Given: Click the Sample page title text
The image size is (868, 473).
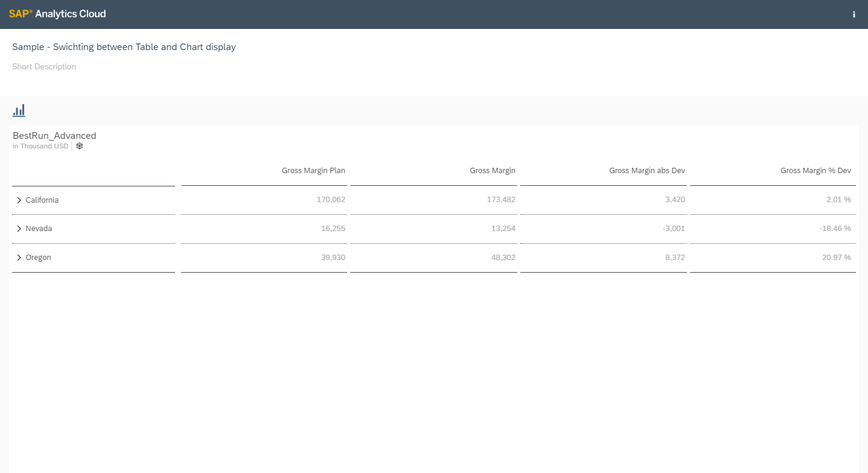Looking at the screenshot, I should (x=124, y=47).
